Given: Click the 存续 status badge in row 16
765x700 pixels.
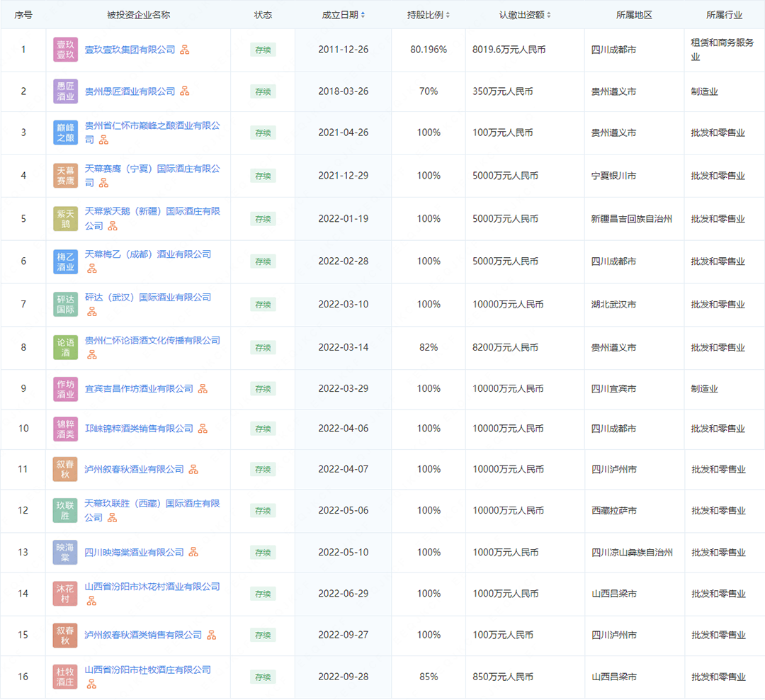Looking at the screenshot, I should pyautogui.click(x=263, y=677).
